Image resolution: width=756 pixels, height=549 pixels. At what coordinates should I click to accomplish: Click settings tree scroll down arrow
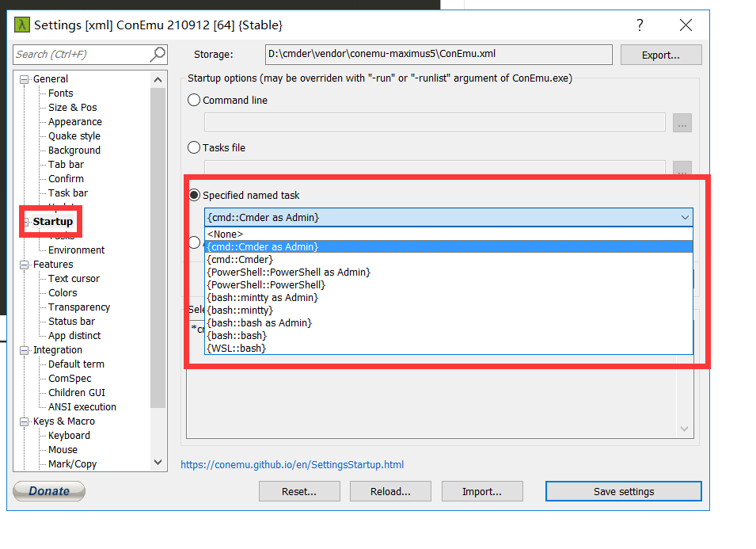158,462
